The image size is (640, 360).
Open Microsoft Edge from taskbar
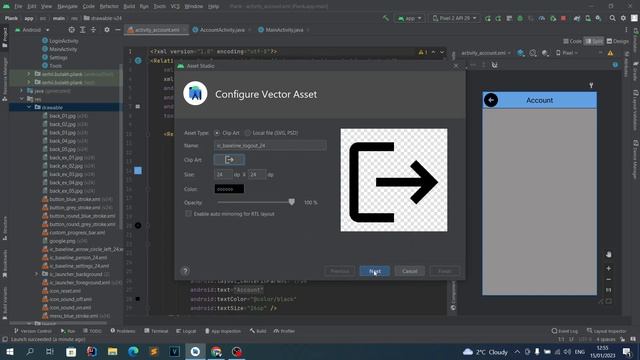[x=133, y=352]
